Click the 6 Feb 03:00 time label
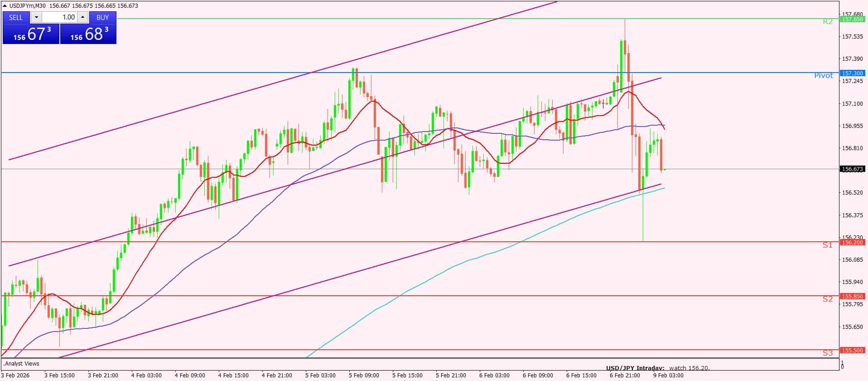 (x=494, y=376)
